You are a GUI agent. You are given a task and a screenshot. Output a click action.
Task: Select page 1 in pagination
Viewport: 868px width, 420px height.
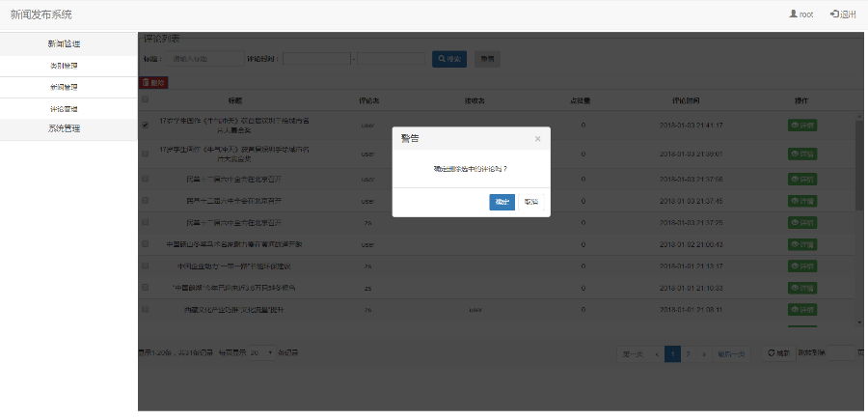pyautogui.click(x=672, y=354)
